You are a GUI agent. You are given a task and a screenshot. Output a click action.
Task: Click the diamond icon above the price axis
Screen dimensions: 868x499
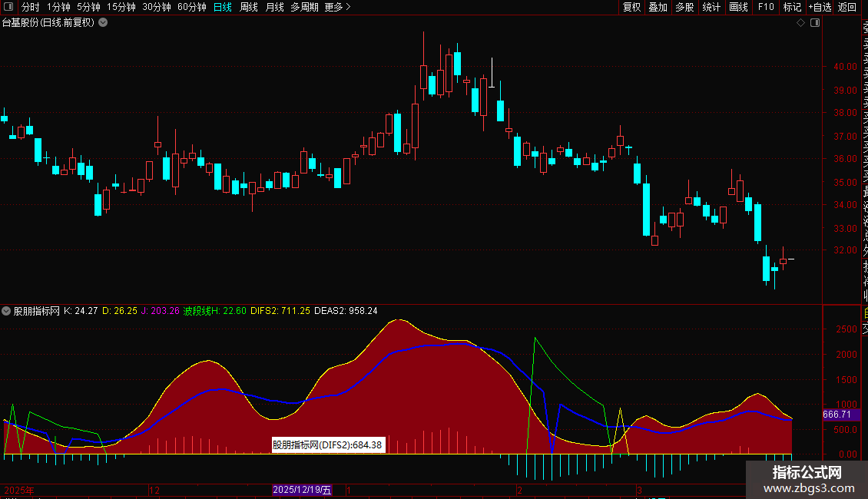[800, 23]
